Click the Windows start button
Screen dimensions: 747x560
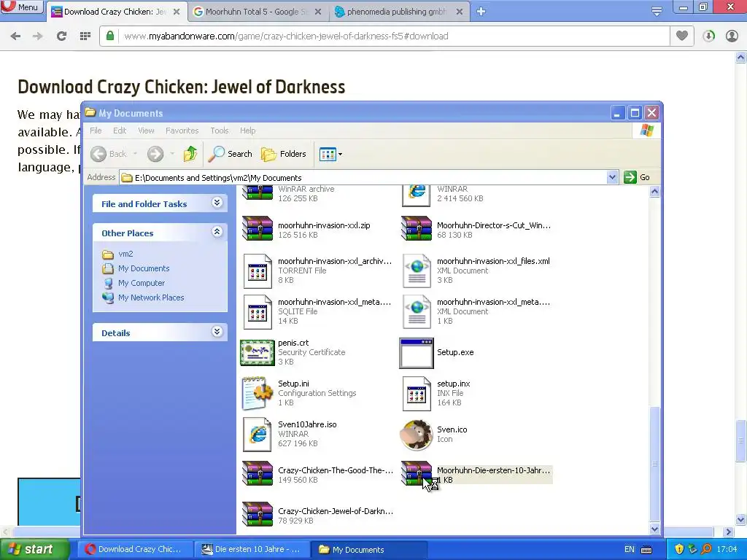[x=34, y=549]
